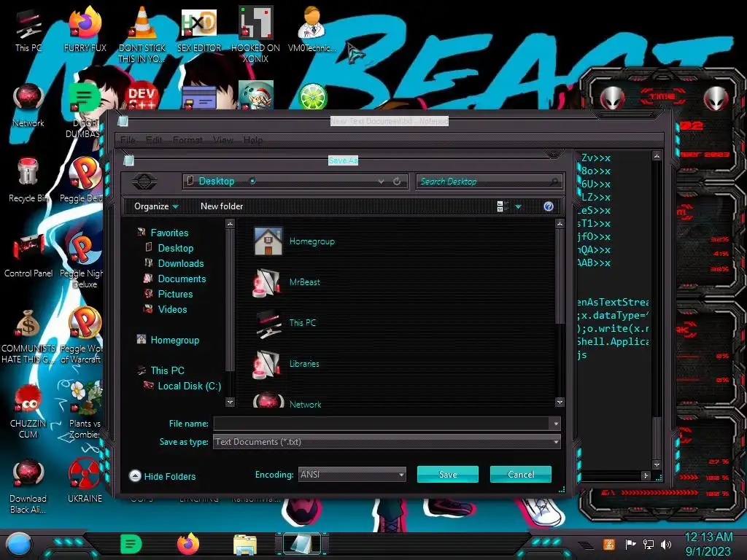Open the Control Panel desktop icon
The width and height of the screenshot is (747, 560).
[x=28, y=256]
